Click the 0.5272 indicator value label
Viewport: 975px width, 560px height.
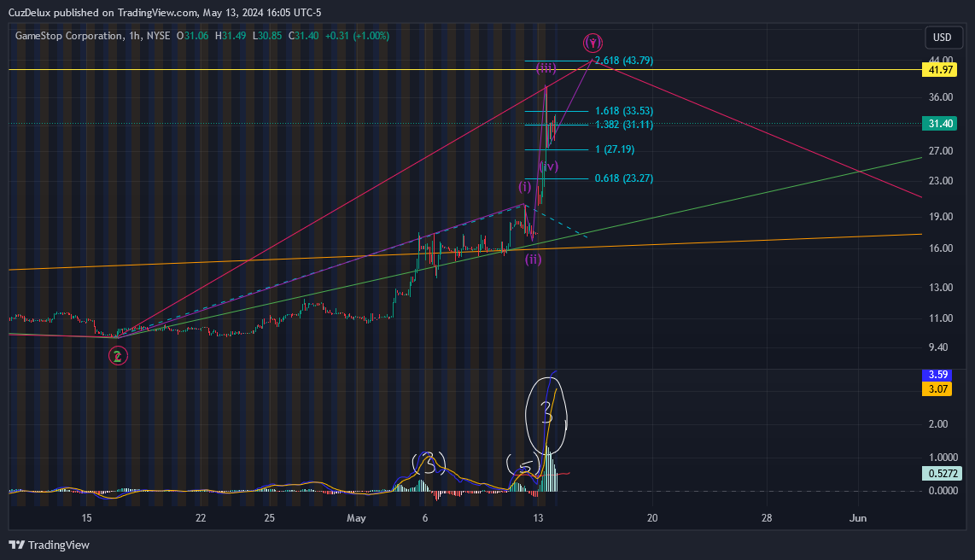943,474
